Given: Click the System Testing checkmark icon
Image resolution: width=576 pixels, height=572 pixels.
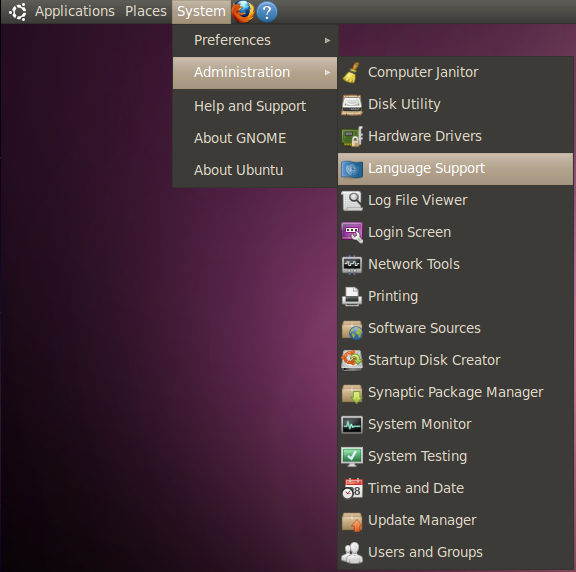Looking at the screenshot, I should click(352, 457).
